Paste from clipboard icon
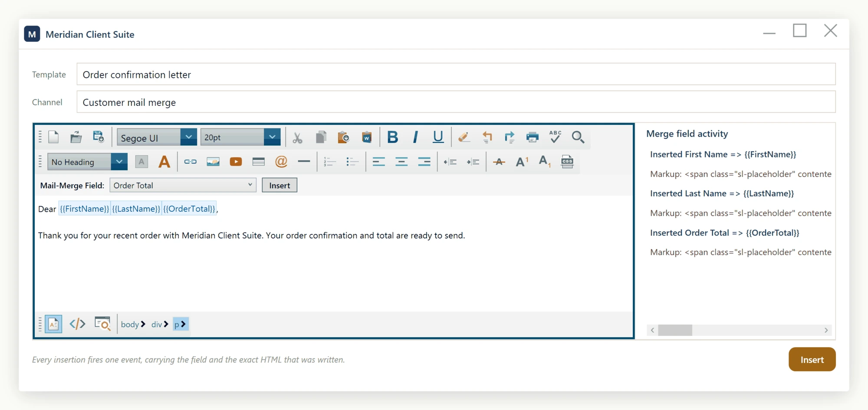The image size is (868, 410). [343, 138]
